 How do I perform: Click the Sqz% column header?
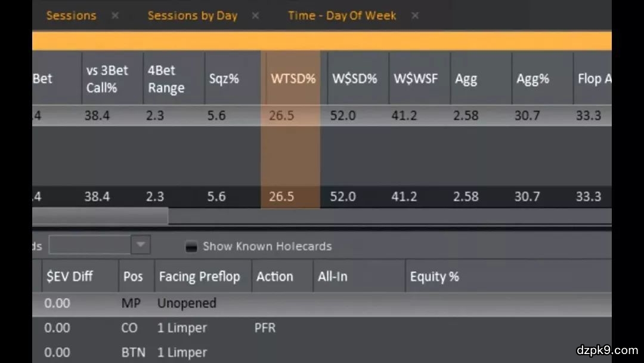coord(224,79)
